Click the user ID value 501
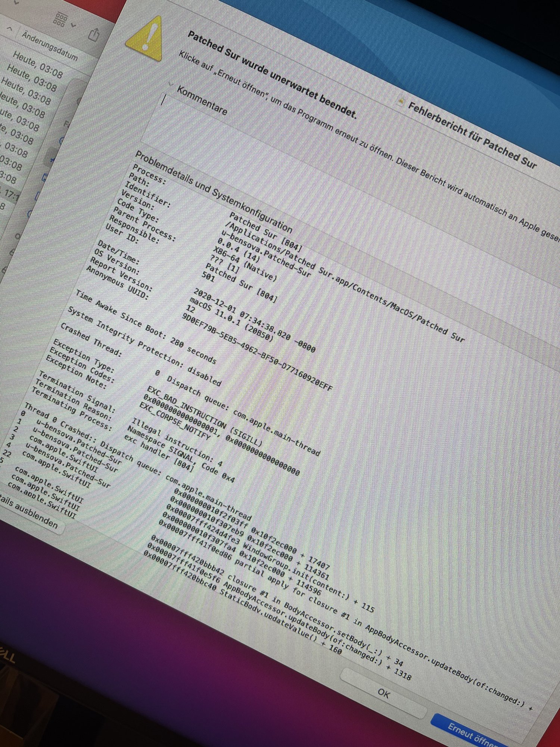This screenshot has height=747, width=560. point(208,277)
